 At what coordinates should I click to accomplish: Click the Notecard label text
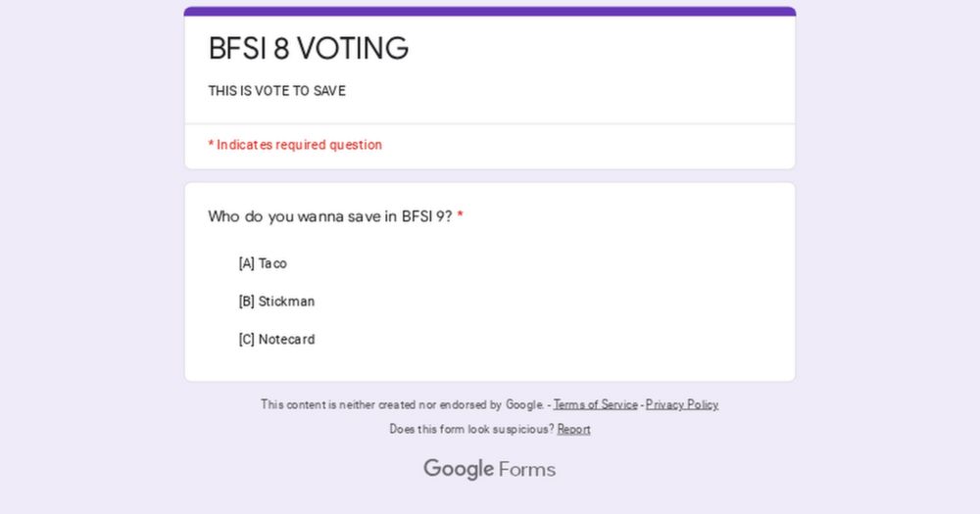[x=287, y=340]
